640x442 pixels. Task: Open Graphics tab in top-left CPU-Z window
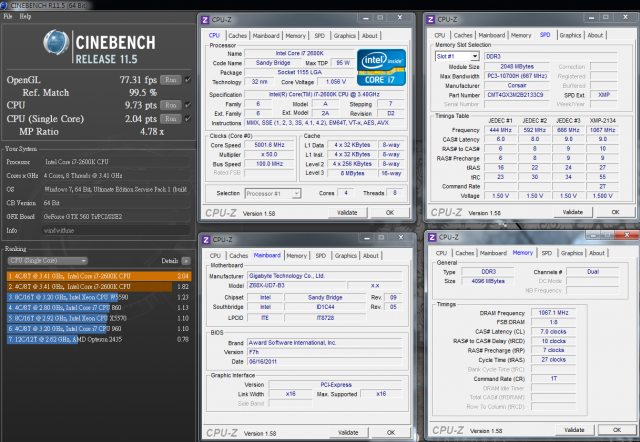[x=344, y=36]
